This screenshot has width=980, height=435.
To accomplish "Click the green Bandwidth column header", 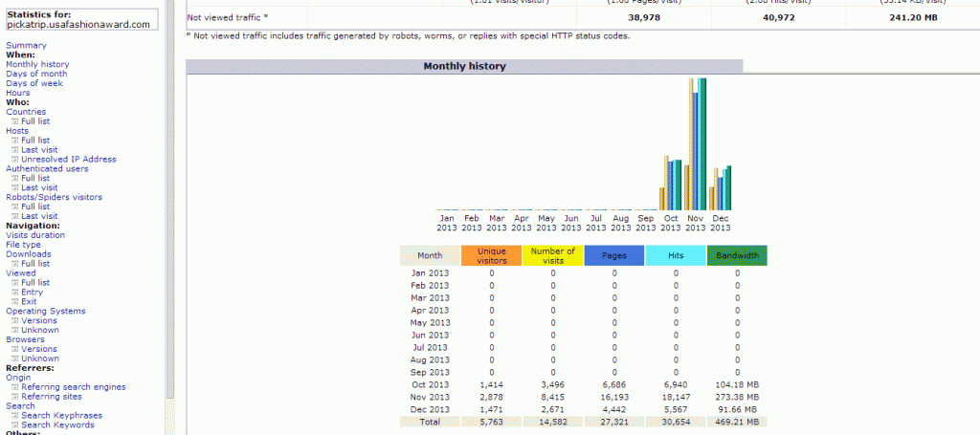I will coord(737,255).
